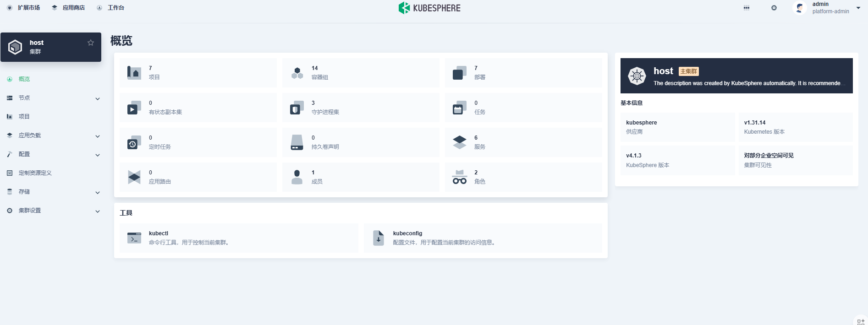
Task: Click 对部分企业空间可见 visibility value
Action: click(769, 156)
